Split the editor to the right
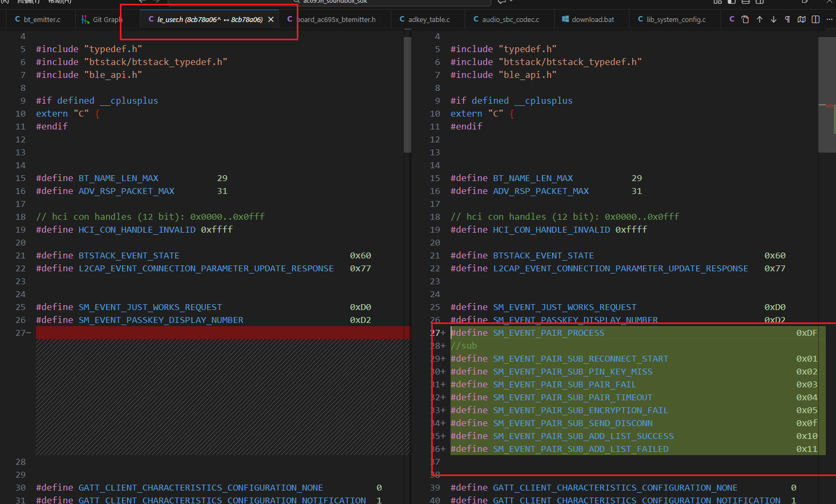 click(816, 19)
